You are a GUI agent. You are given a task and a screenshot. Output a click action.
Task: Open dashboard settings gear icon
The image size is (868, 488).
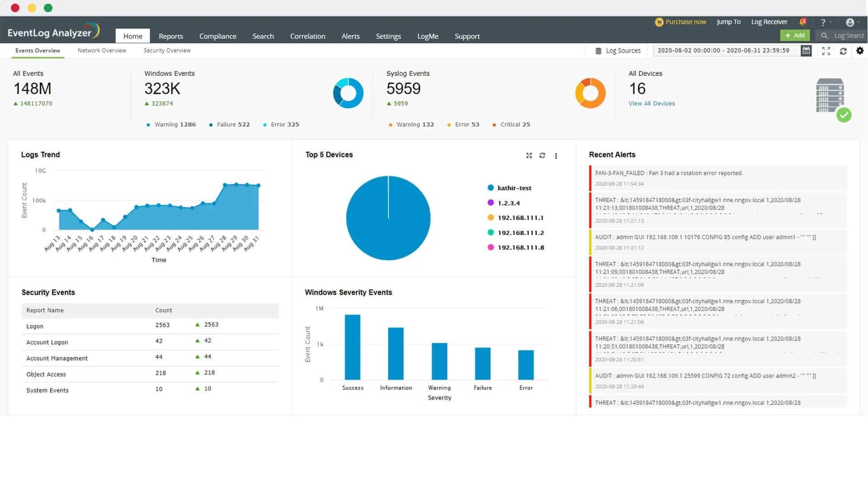coord(860,51)
